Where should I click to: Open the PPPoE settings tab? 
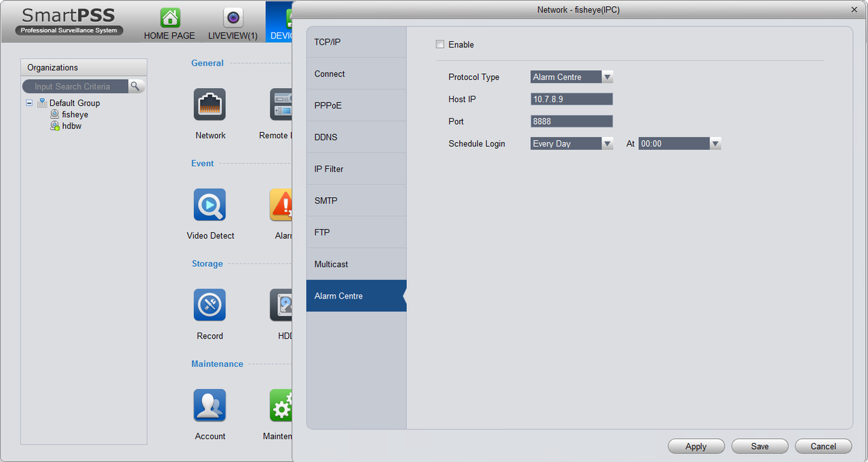[x=356, y=106]
